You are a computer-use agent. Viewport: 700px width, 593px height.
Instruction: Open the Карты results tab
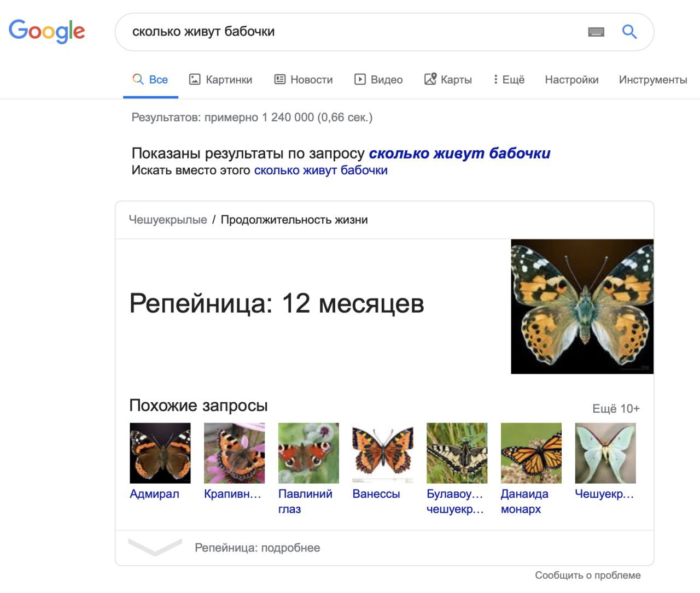[448, 80]
